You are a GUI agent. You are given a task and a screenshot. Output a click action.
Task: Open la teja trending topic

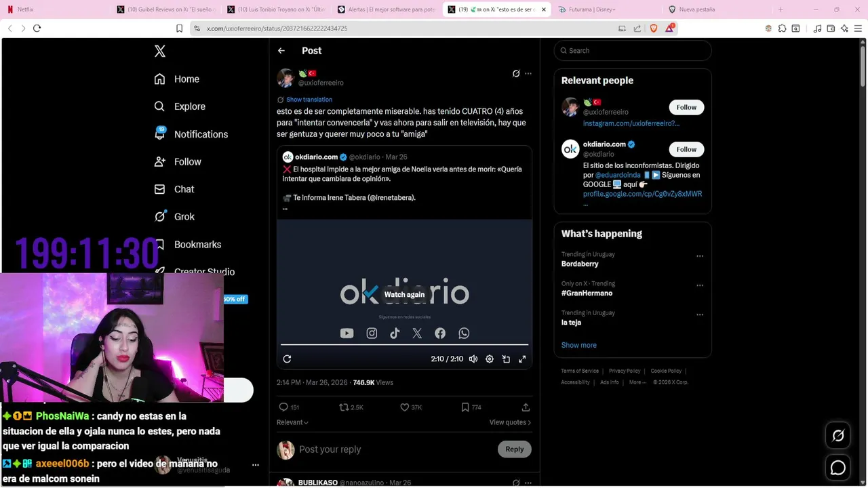pyautogui.click(x=571, y=323)
